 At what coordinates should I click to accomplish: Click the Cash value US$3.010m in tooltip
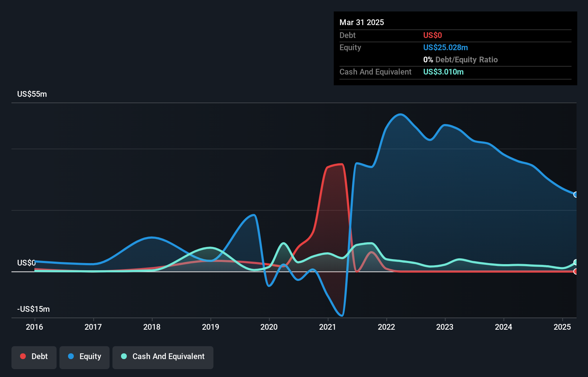pos(443,72)
